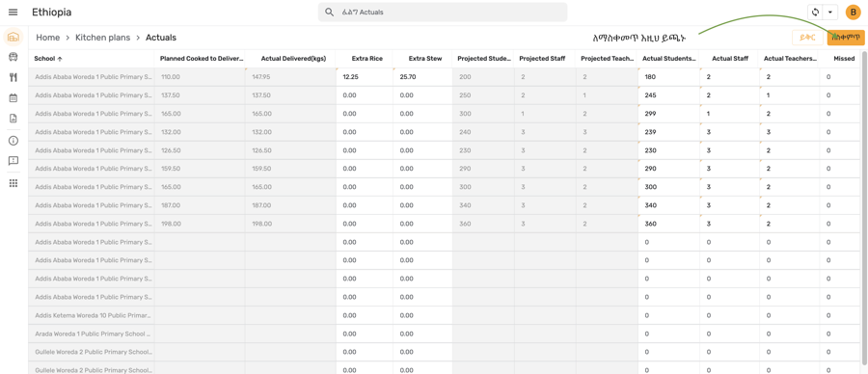
Task: Click the sync refresh icon
Action: coord(815,13)
